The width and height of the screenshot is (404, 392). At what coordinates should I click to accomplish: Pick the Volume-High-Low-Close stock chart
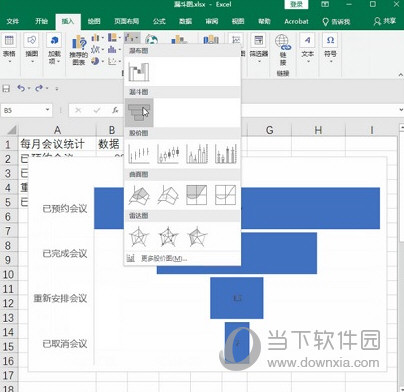tap(197, 154)
